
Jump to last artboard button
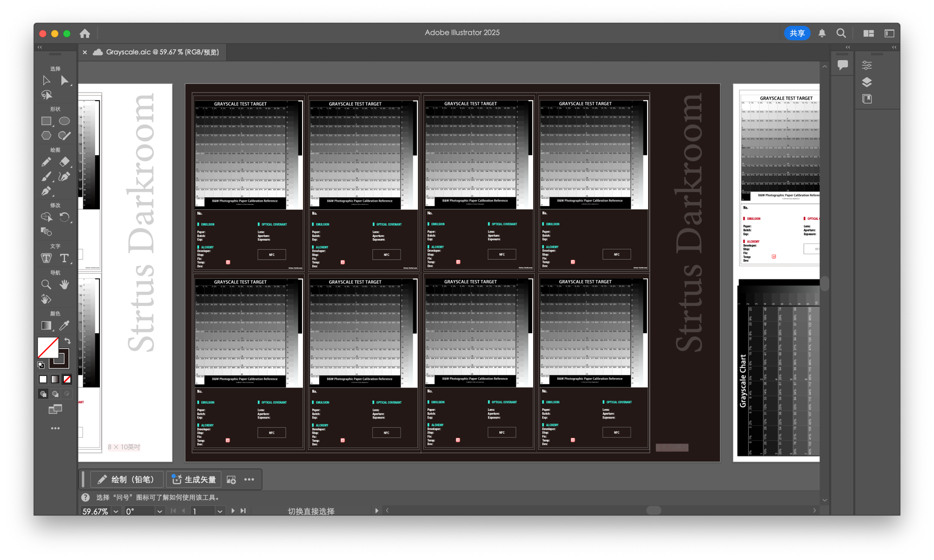pyautogui.click(x=243, y=510)
